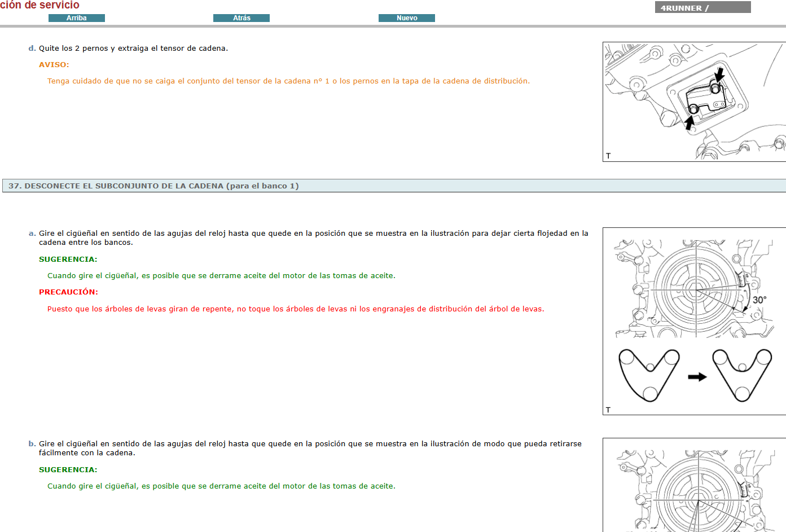Image resolution: width=786 pixels, height=532 pixels.
Task: Click the right chain slack diagram
Action: 742,375
